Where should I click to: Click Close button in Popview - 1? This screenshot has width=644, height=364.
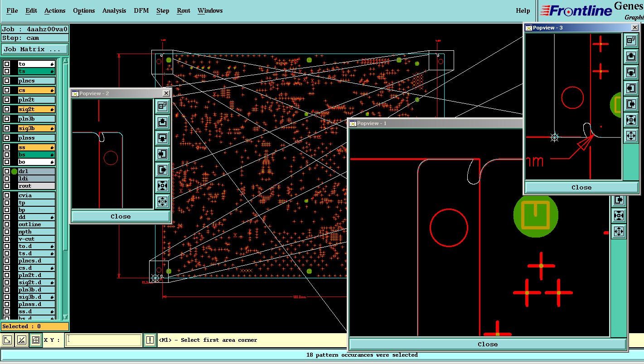[x=488, y=344]
